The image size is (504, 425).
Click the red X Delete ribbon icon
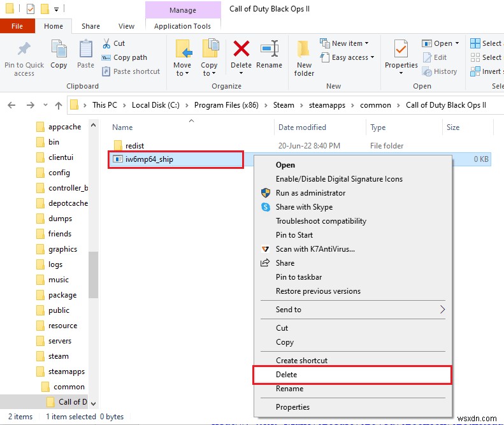coord(241,49)
